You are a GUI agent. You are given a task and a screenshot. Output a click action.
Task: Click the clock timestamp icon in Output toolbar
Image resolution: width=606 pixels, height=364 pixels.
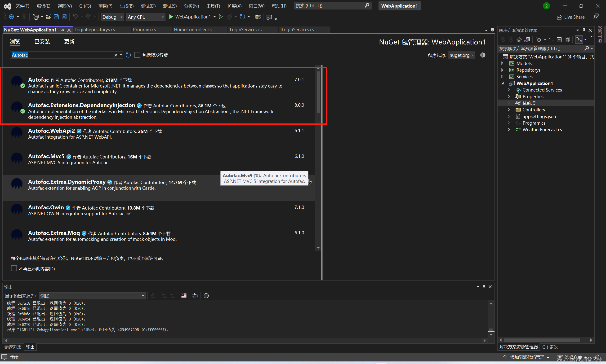(206, 296)
